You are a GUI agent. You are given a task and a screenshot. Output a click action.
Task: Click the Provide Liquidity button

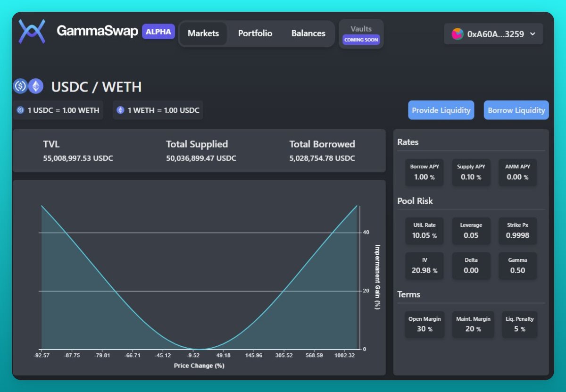tap(441, 110)
